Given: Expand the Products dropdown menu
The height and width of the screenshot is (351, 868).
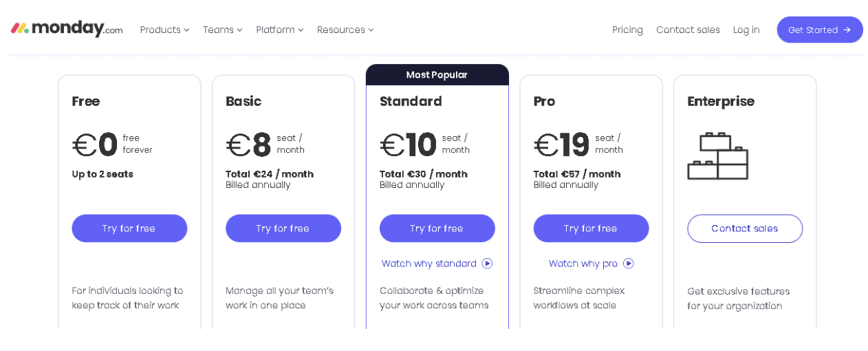Looking at the screenshot, I should pyautogui.click(x=164, y=30).
